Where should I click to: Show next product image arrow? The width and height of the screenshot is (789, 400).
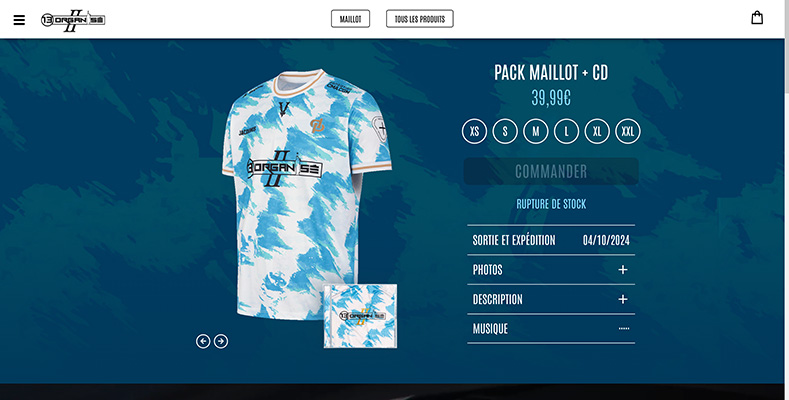[221, 341]
